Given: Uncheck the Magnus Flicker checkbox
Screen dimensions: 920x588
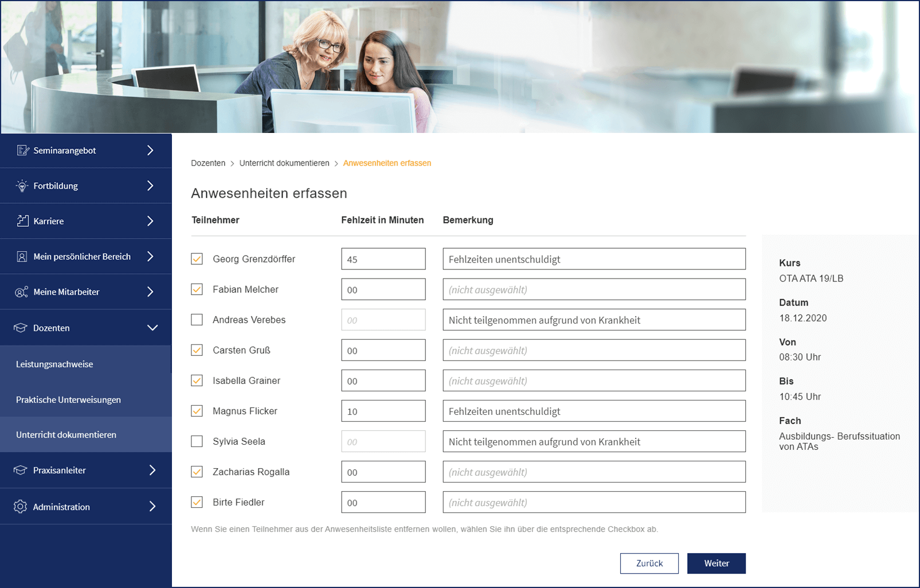Looking at the screenshot, I should 197,411.
